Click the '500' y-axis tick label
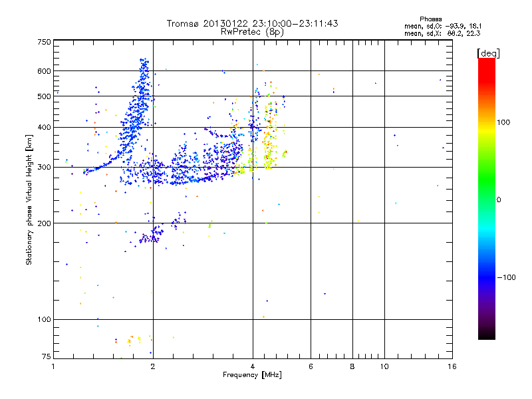532x399 pixels. click(x=45, y=96)
